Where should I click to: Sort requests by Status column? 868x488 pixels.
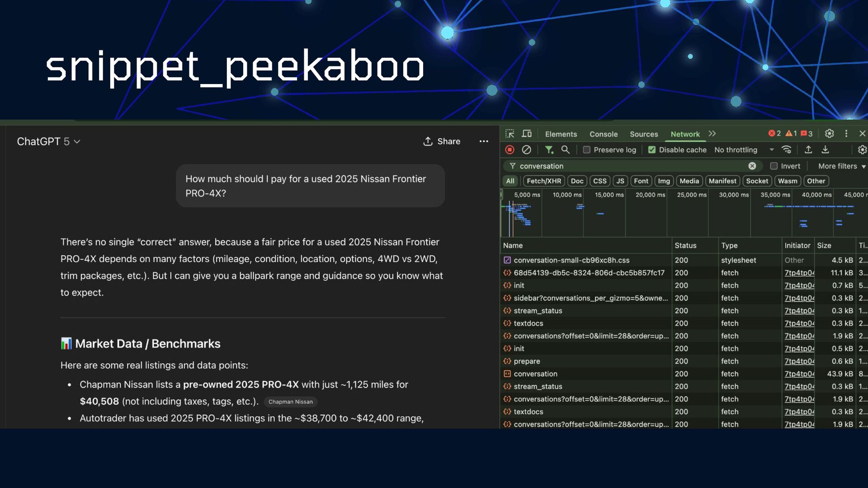[x=694, y=245]
